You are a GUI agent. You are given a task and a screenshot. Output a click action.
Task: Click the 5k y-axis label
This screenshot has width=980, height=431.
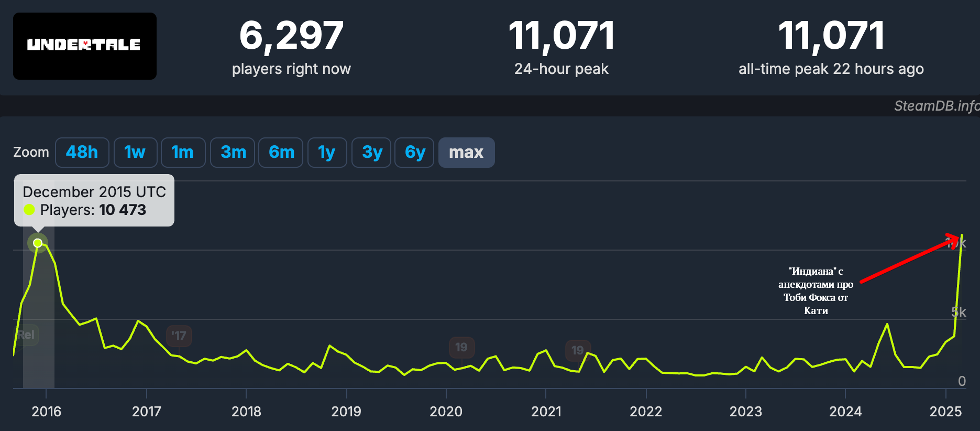coord(959,313)
